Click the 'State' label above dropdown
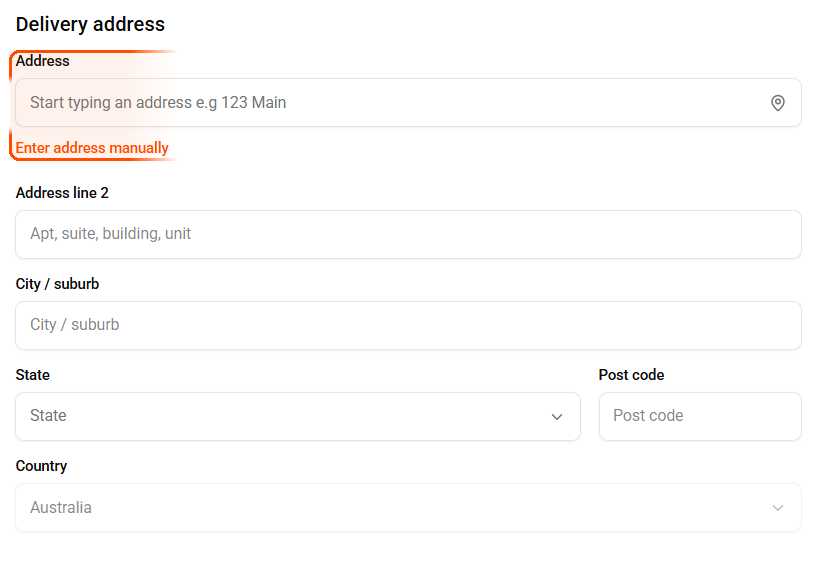831x567 pixels. pyautogui.click(x=33, y=375)
